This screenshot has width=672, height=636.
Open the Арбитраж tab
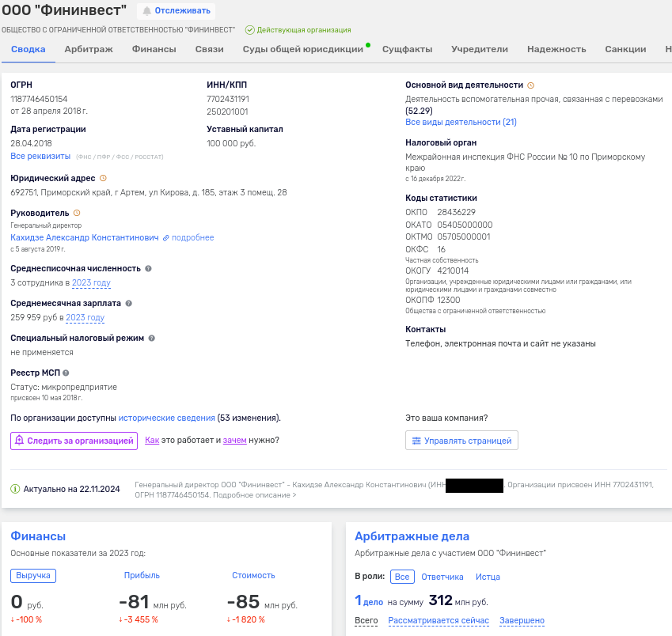point(89,49)
